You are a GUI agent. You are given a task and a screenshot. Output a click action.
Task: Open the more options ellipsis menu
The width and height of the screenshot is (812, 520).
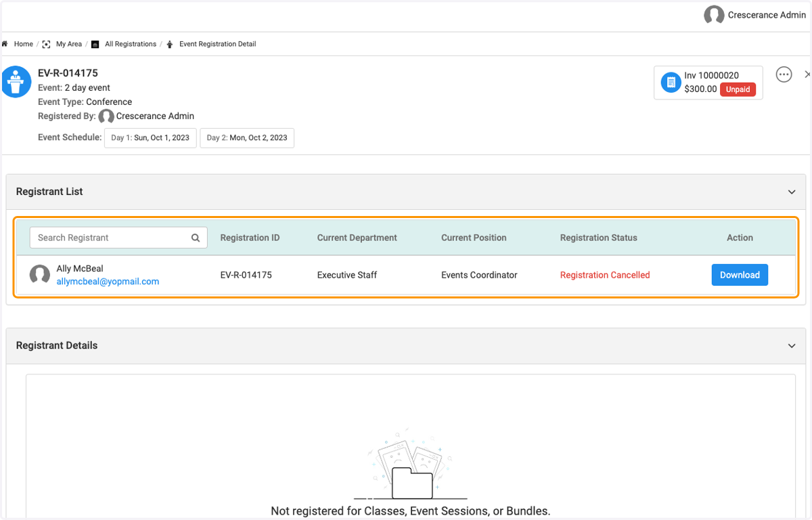tap(784, 74)
